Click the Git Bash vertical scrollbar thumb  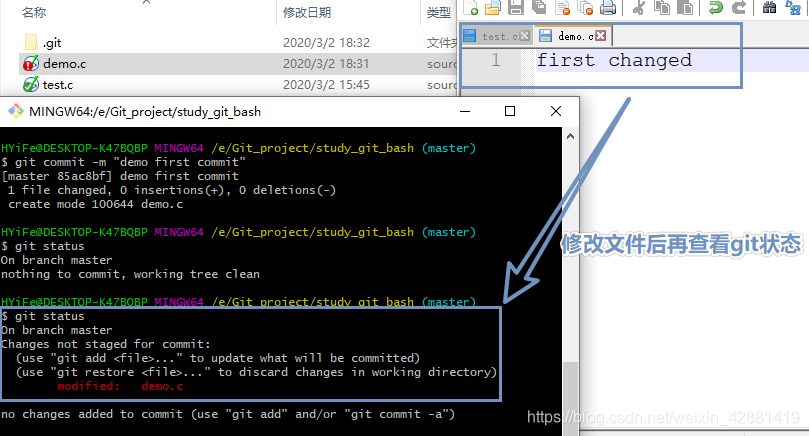click(x=570, y=397)
